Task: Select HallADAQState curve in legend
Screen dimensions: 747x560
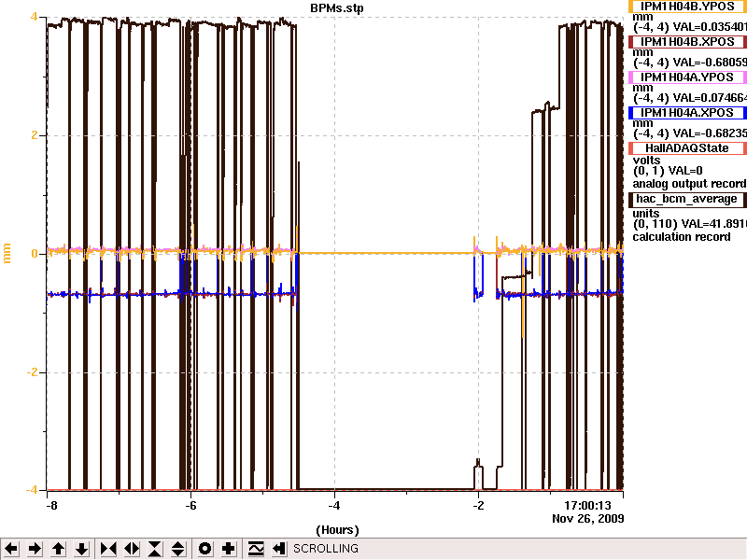Action: [687, 148]
